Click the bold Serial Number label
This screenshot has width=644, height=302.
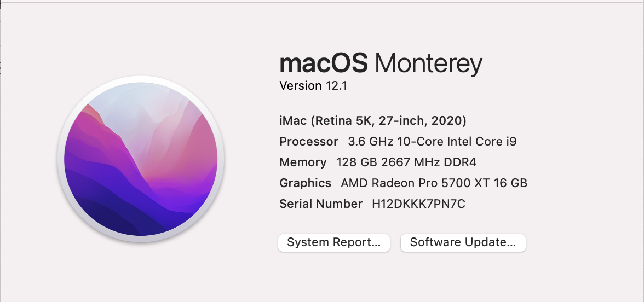321,204
